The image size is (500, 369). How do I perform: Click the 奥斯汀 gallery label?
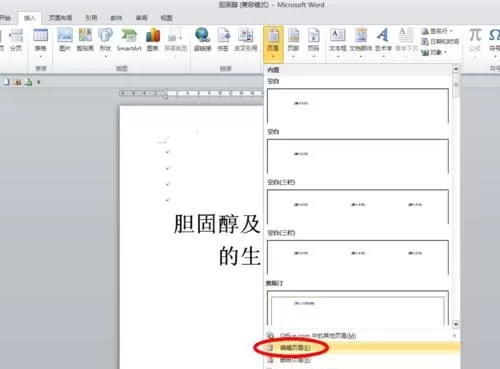click(x=274, y=283)
